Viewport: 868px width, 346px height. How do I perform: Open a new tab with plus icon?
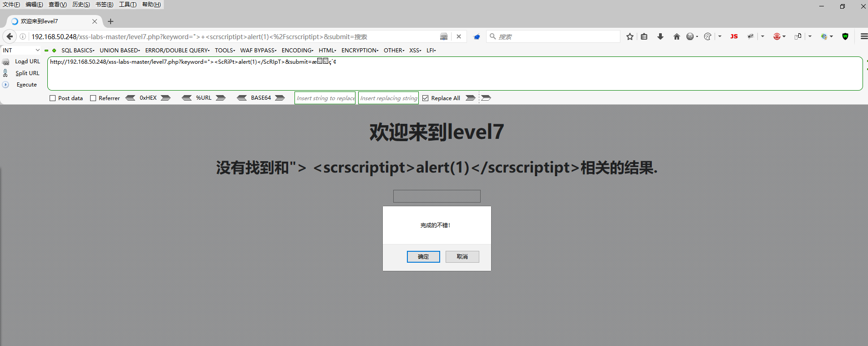coord(111,21)
